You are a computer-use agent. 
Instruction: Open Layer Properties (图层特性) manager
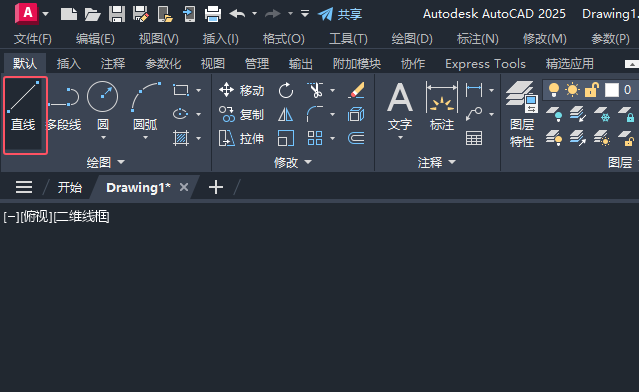[x=522, y=114]
